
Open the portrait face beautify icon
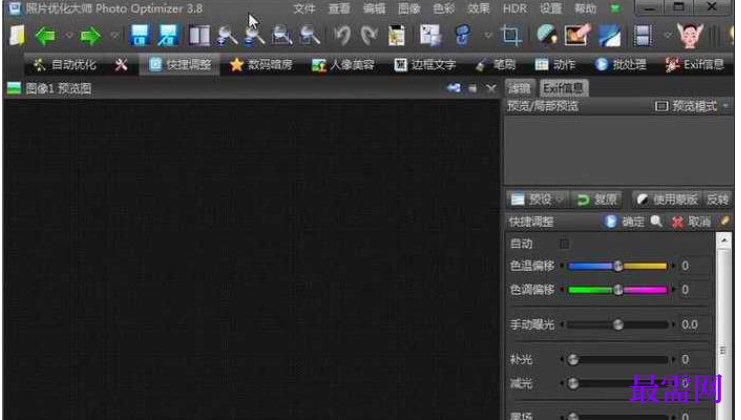690,35
